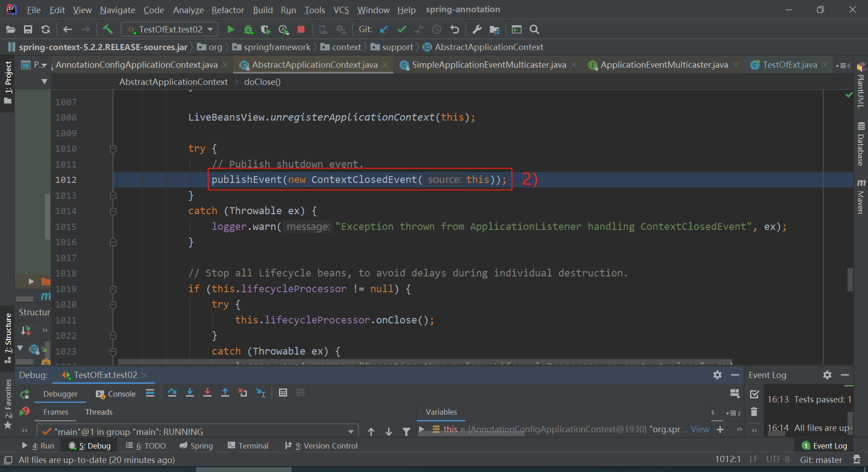Mark all Event Log notifications as read

coord(754,394)
